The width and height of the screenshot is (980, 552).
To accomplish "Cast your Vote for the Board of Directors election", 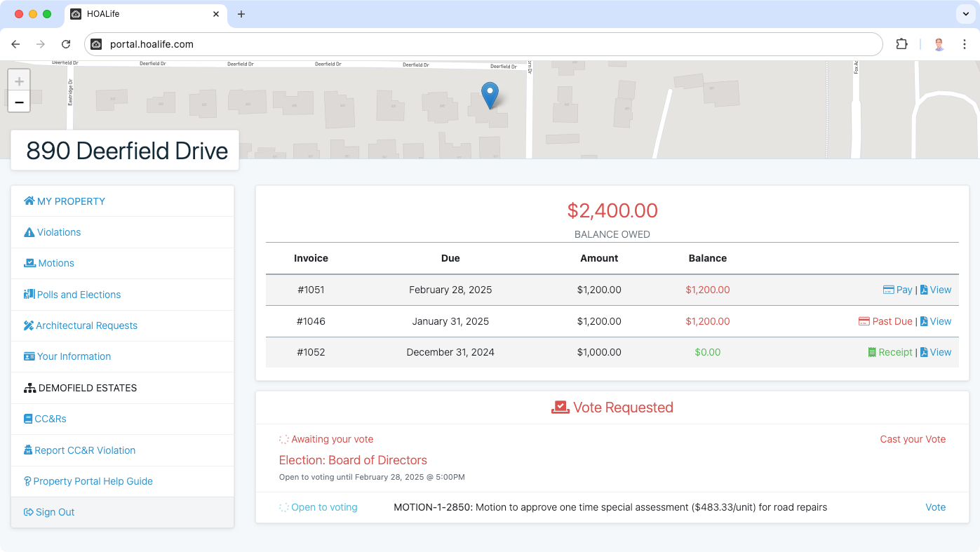I will 913,439.
